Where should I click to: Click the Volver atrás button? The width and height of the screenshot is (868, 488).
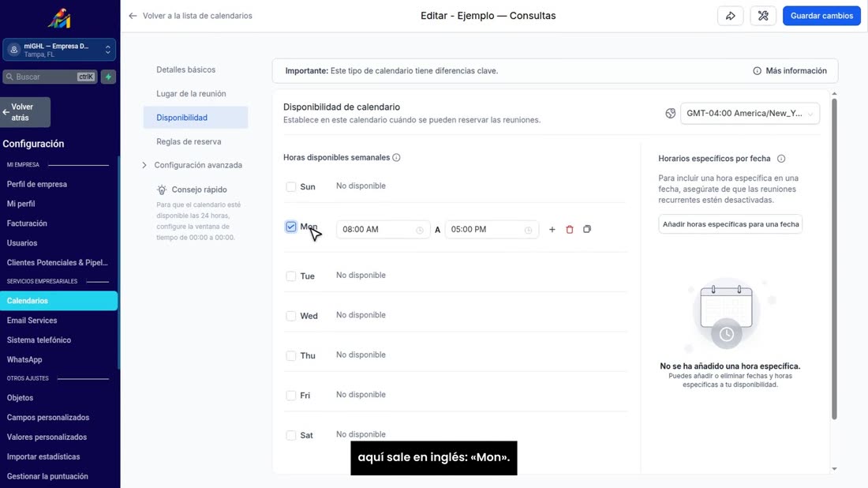pos(25,112)
